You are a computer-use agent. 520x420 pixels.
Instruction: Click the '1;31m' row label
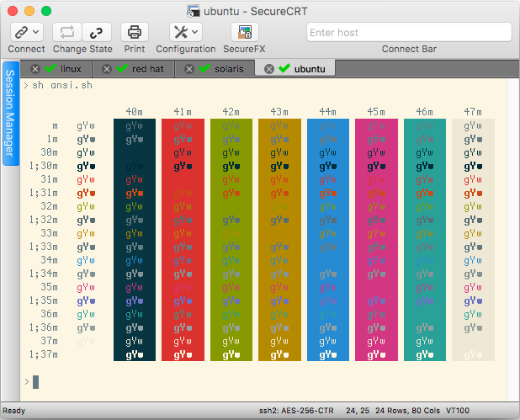pyautogui.click(x=44, y=193)
